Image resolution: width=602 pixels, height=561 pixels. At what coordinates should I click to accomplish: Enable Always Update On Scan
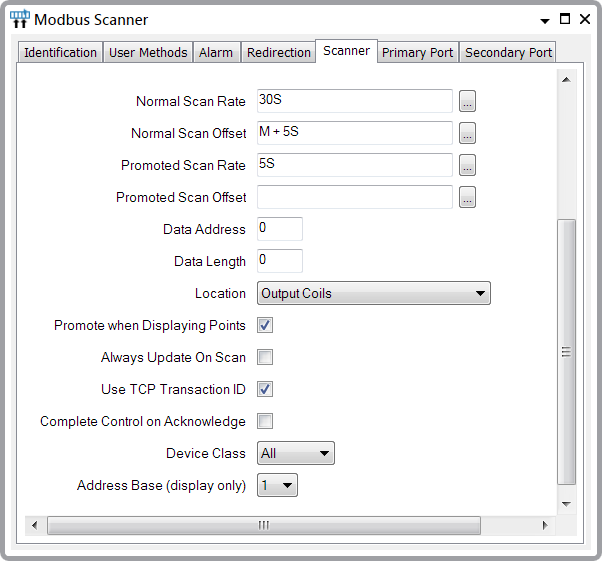266,357
